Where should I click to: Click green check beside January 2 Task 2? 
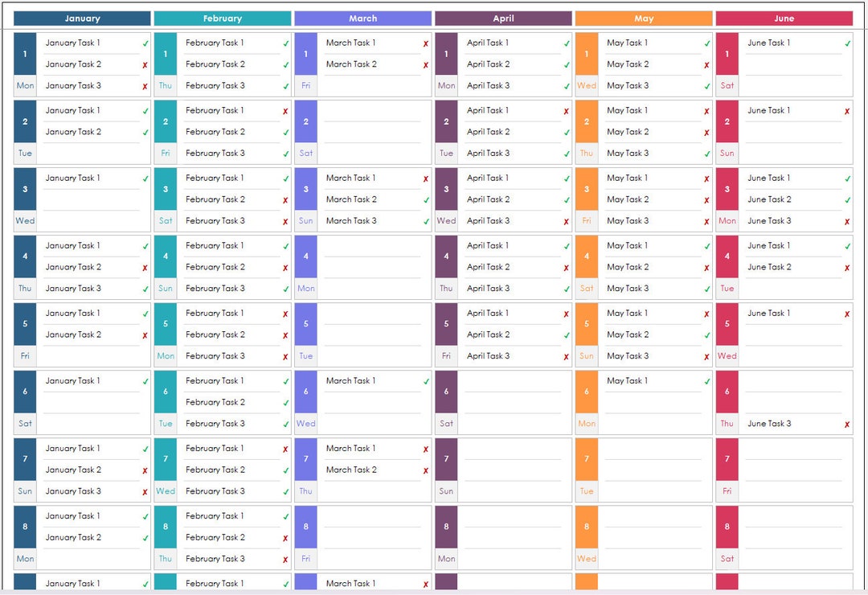145,133
